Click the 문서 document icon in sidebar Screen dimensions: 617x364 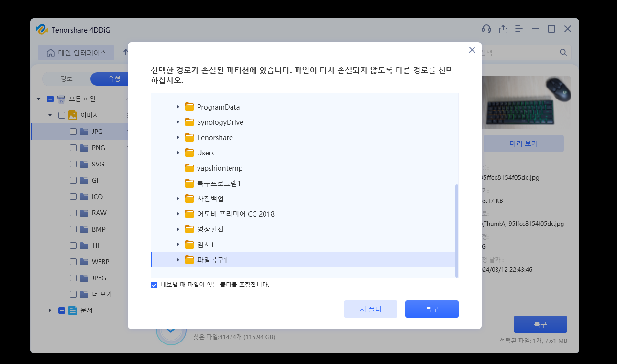coord(73,310)
